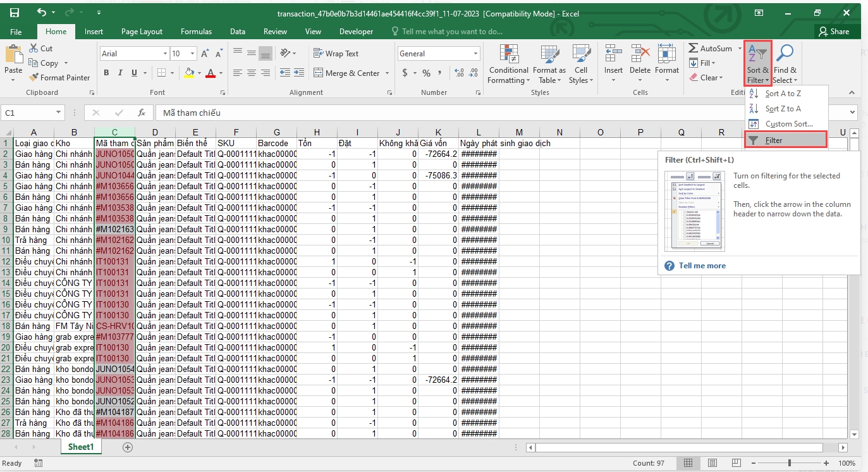Click the Tell me more link

pyautogui.click(x=702, y=266)
